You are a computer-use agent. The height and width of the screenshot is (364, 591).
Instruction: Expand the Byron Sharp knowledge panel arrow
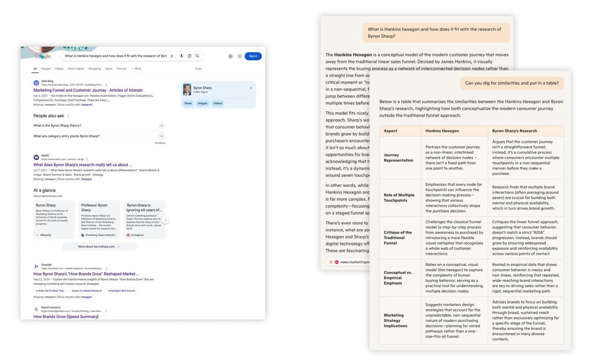(251, 88)
